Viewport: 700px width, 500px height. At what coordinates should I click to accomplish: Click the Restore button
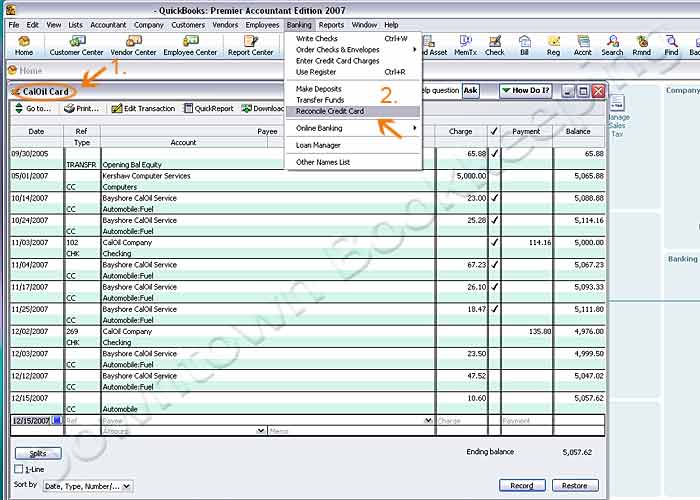point(575,485)
